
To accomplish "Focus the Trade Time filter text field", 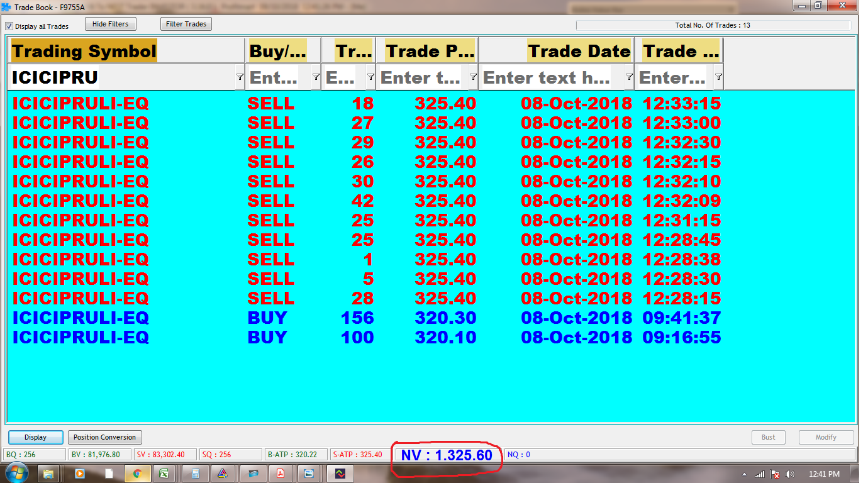I will coord(674,77).
